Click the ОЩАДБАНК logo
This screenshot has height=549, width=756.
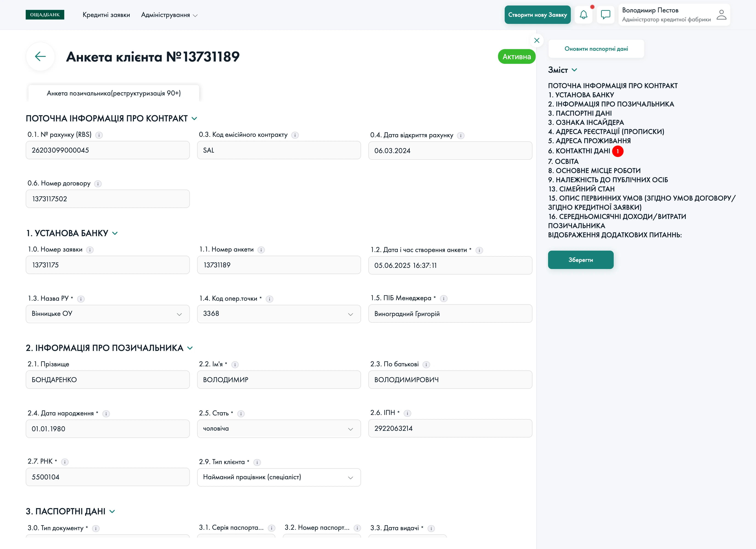tap(45, 15)
